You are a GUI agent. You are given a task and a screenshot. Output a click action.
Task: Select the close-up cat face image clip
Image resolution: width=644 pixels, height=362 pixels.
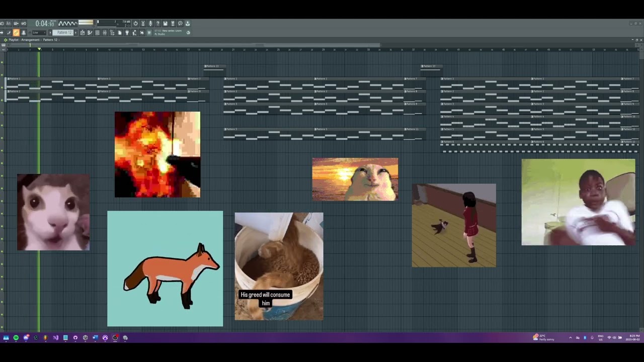point(53,212)
